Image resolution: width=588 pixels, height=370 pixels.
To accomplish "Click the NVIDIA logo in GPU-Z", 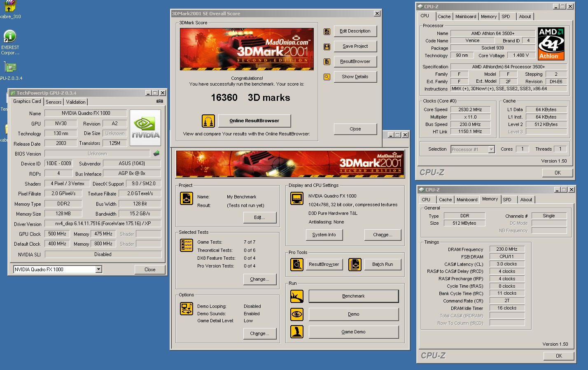I will click(x=145, y=128).
